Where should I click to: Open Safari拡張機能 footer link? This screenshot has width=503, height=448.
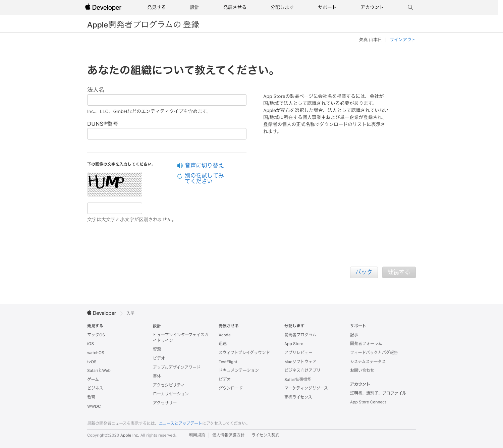[x=298, y=379]
